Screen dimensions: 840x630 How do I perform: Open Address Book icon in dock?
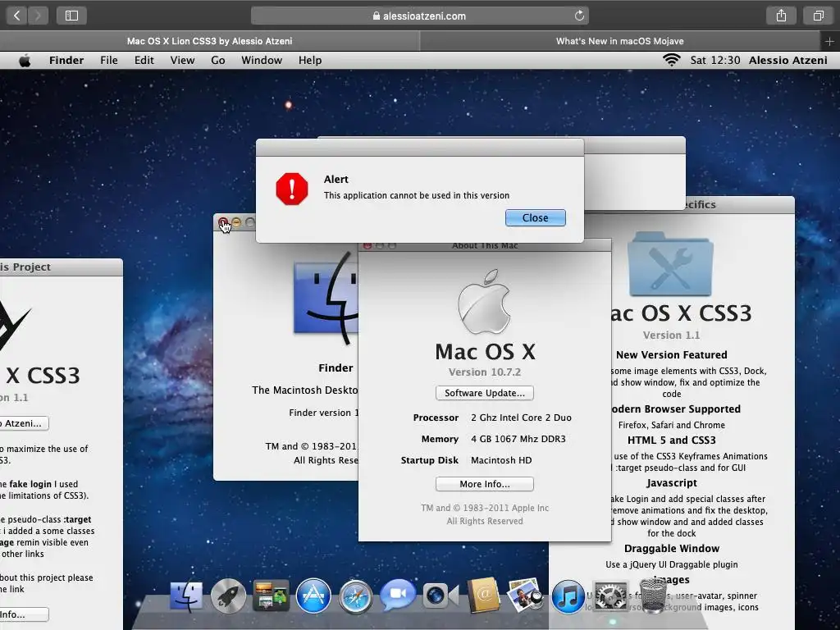(483, 596)
